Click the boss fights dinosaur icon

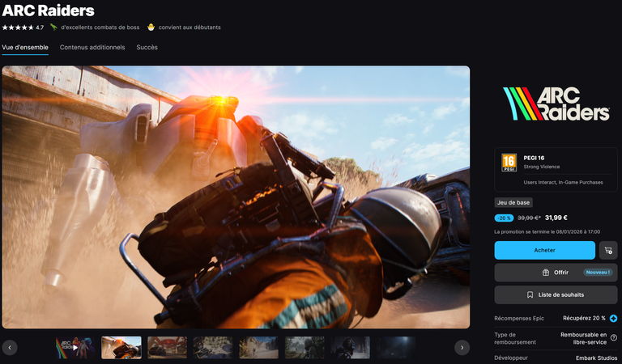point(53,27)
